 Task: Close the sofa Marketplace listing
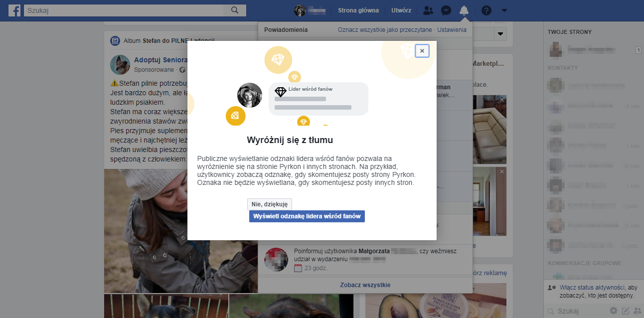coord(502,101)
